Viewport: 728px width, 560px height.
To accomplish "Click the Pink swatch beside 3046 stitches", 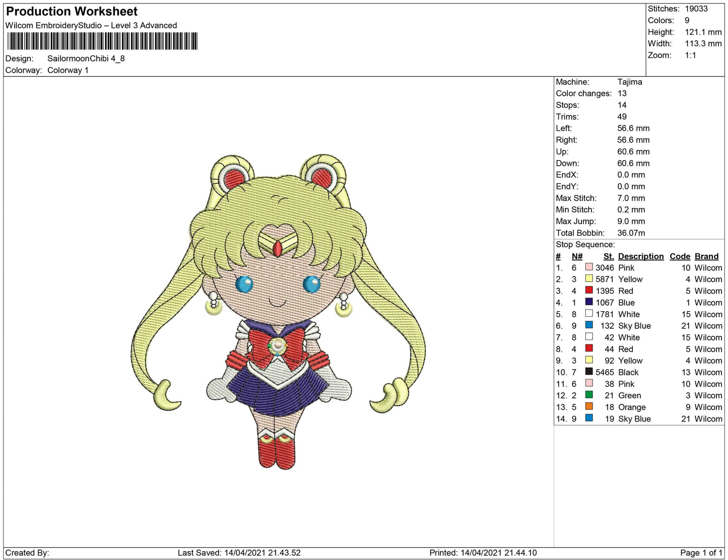I will (589, 267).
